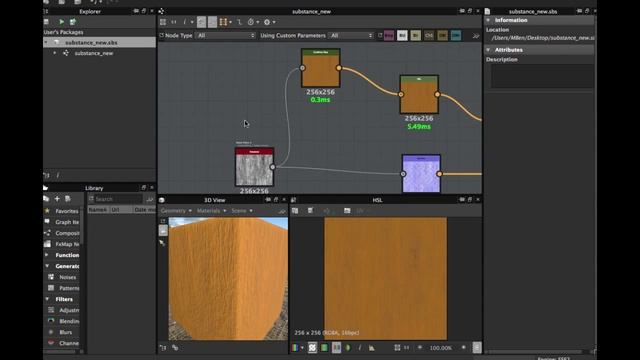This screenshot has height=360, width=640.
Task: Open the Using Custom Parameters dropdown
Action: click(351, 36)
